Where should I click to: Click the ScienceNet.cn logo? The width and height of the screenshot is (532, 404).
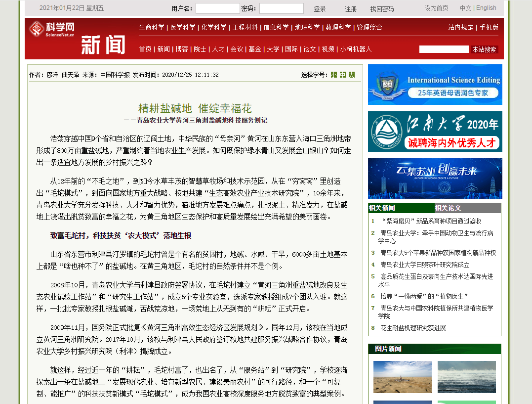(52, 29)
